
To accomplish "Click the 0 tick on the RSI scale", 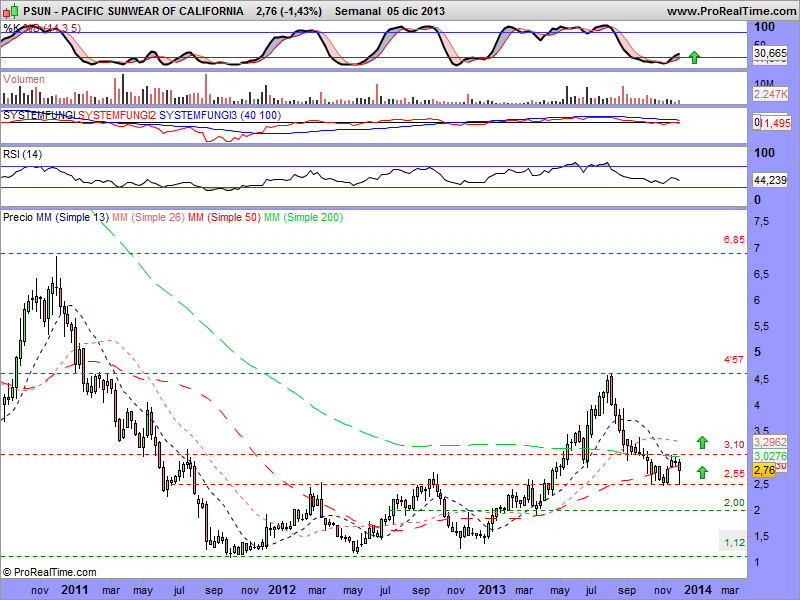I will pos(757,199).
